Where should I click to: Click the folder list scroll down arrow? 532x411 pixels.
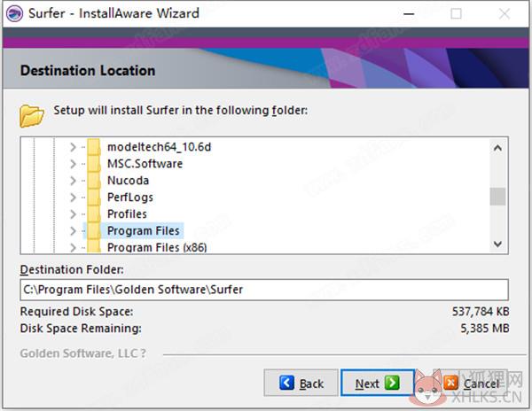[x=497, y=244]
